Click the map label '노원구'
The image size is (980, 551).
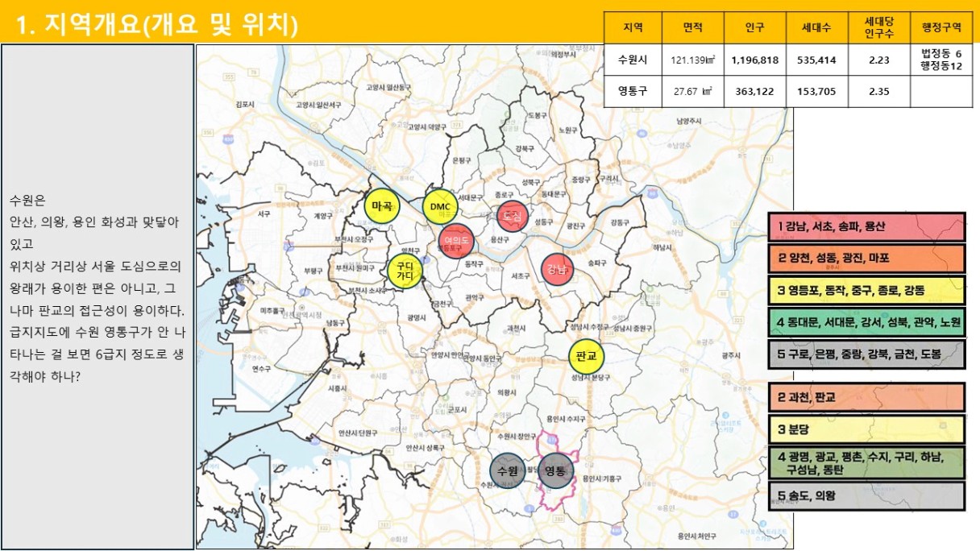click(567, 130)
